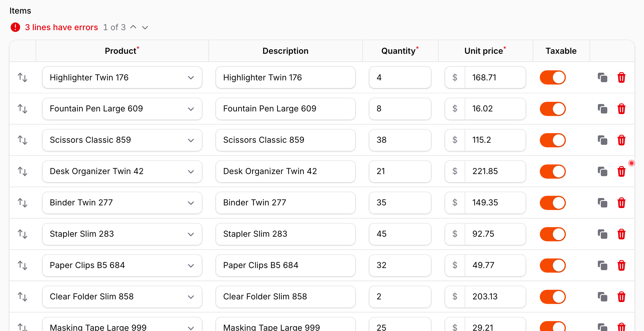The image size is (644, 331).
Task: Delete the Desk Organizer Twin 42 row
Action: (621, 171)
